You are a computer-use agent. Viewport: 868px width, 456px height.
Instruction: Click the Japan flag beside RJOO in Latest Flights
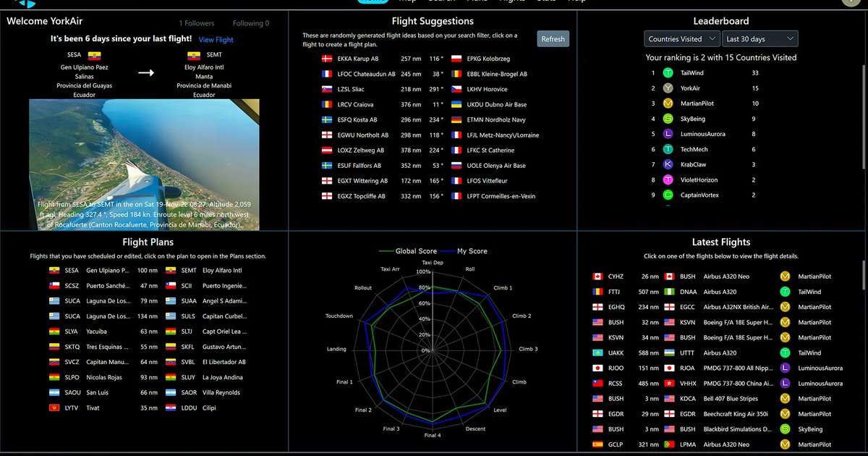pyautogui.click(x=597, y=368)
